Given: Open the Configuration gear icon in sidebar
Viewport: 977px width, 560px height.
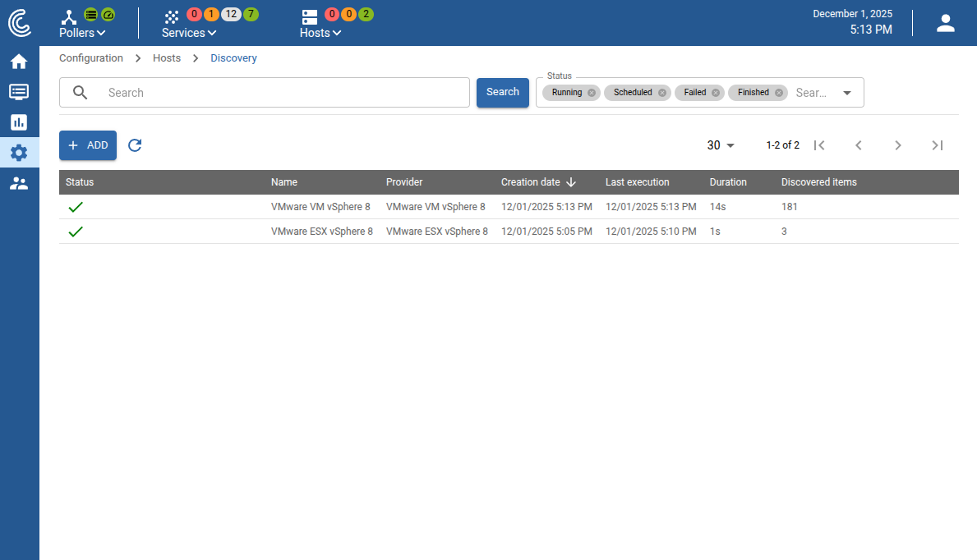Looking at the screenshot, I should point(19,153).
